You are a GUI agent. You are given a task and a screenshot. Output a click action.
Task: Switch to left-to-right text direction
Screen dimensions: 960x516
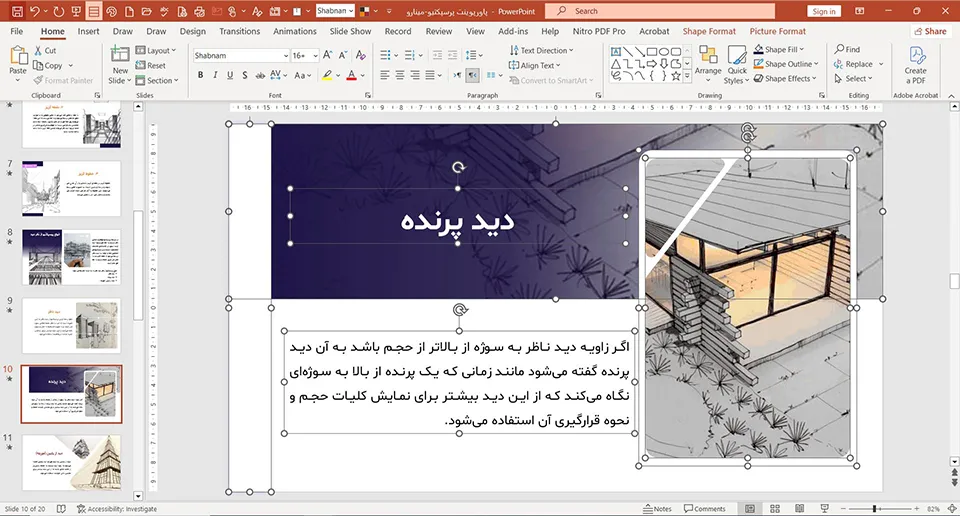pos(457,75)
